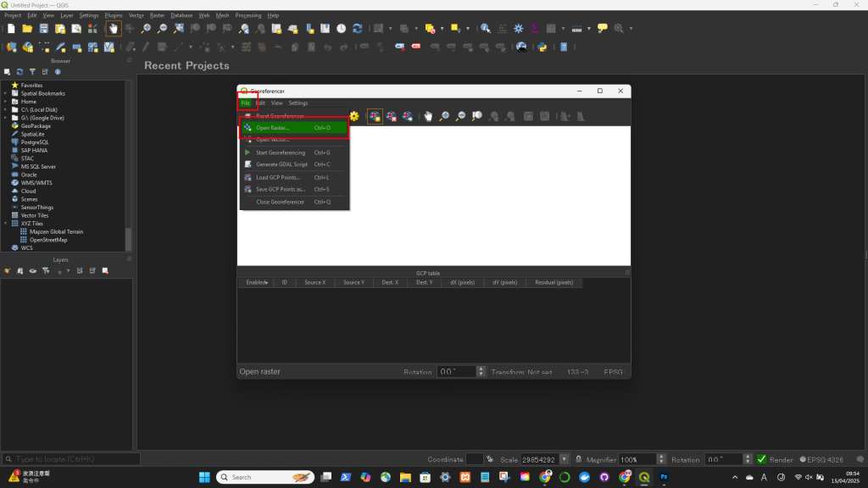This screenshot has height=488, width=868.
Task: Toggle the Render checkbox in the status bar
Action: [x=761, y=459]
